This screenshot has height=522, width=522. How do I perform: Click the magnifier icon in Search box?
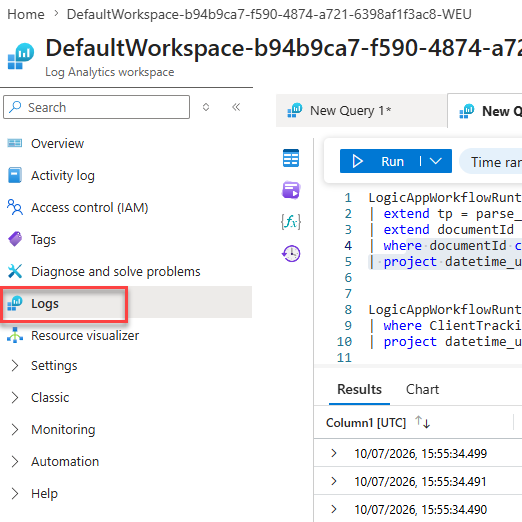pos(15,107)
